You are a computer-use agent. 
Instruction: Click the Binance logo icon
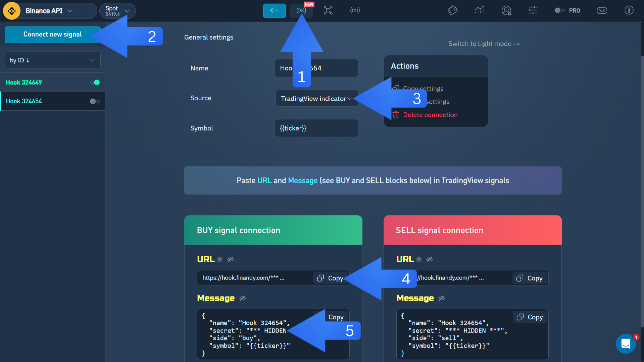tap(12, 11)
